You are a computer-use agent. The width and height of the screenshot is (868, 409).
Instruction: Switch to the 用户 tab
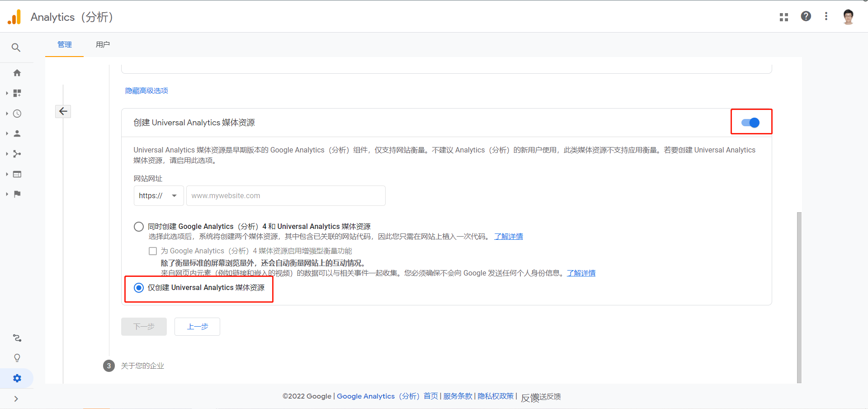(103, 45)
